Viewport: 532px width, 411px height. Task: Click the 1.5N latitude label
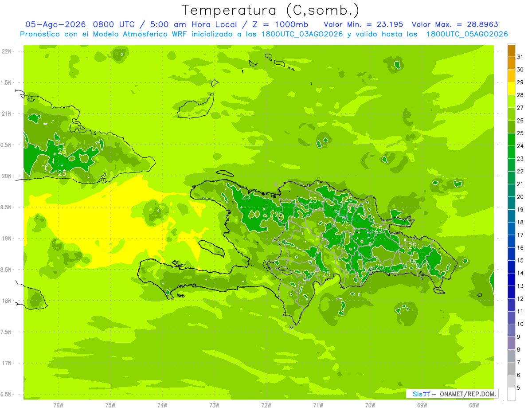pos(6,82)
